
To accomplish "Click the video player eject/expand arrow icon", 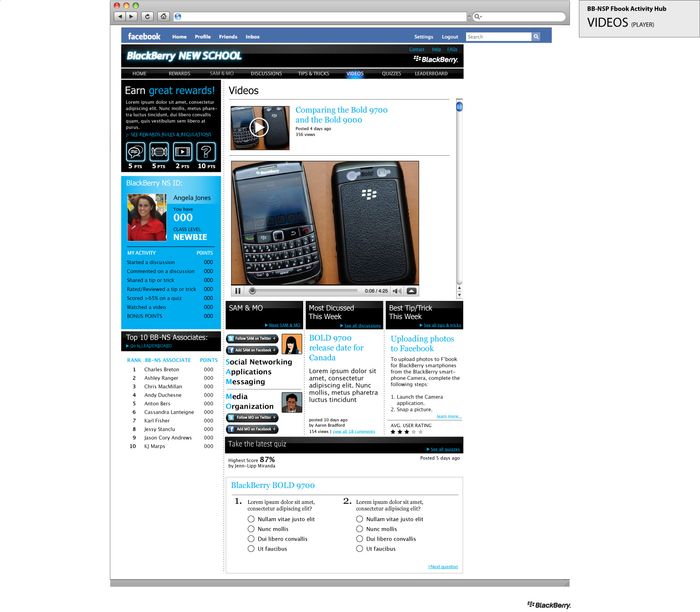I will coord(412,291).
